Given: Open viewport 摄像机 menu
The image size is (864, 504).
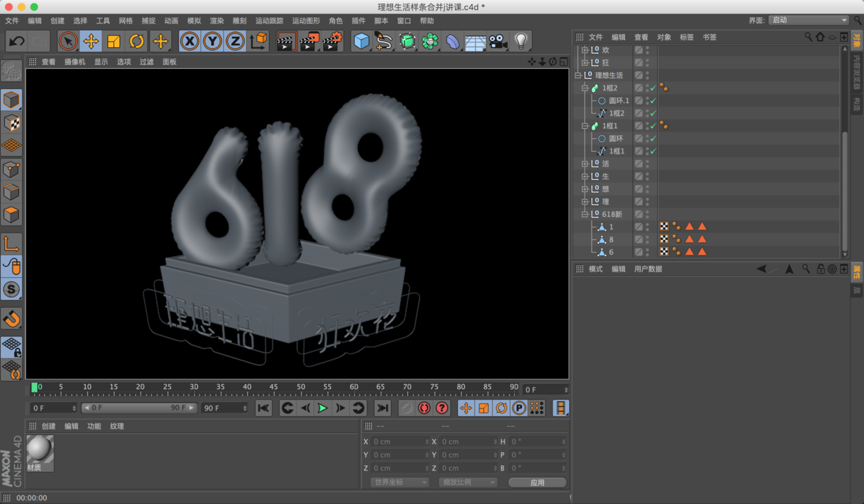Looking at the screenshot, I should pos(75,62).
